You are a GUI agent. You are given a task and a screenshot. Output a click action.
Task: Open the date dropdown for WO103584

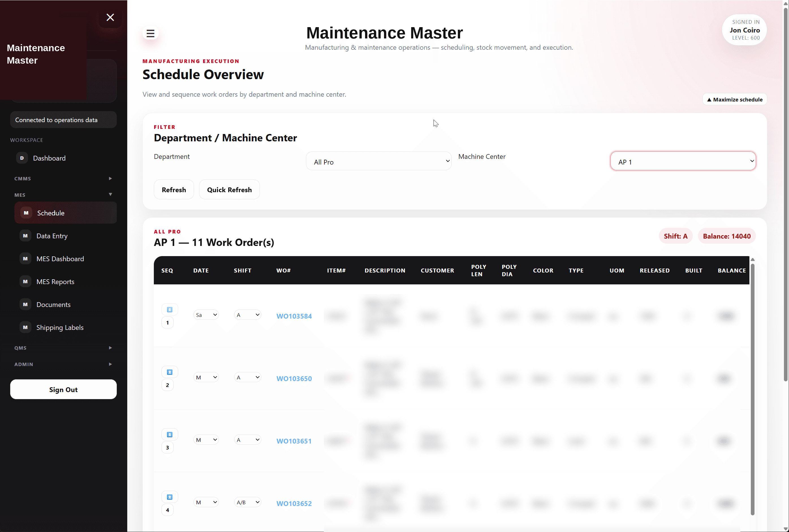pyautogui.click(x=206, y=315)
